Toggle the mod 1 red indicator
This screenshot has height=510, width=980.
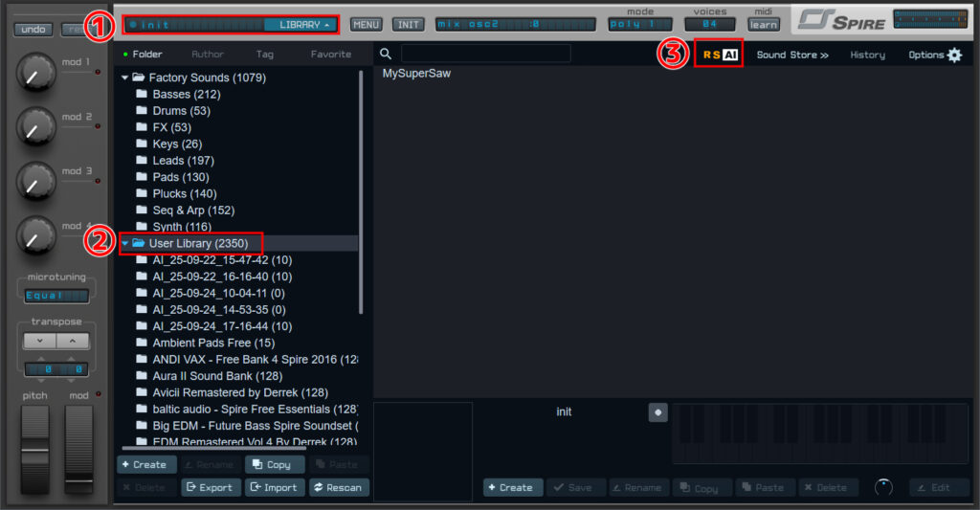(99, 72)
